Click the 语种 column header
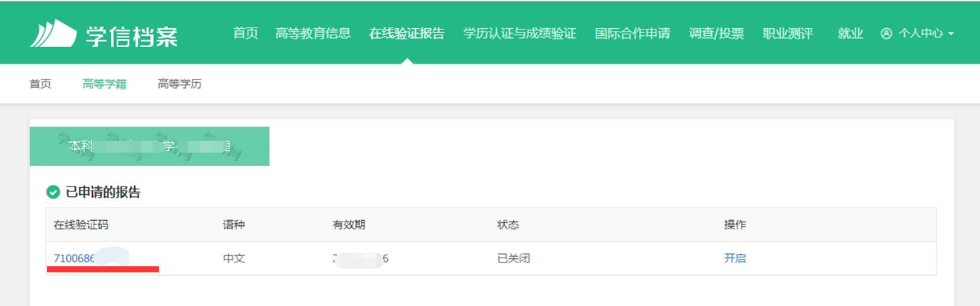Viewport: 980px width, 306px height. click(234, 225)
